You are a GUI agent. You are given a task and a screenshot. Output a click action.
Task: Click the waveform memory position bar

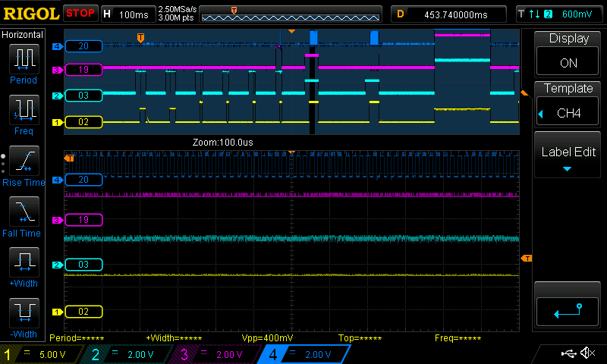click(x=291, y=14)
